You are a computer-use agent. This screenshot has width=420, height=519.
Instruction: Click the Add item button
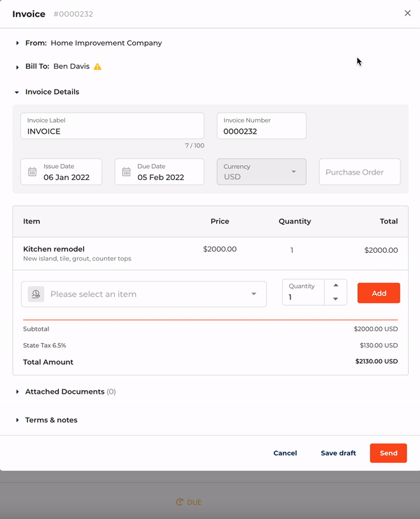(379, 293)
